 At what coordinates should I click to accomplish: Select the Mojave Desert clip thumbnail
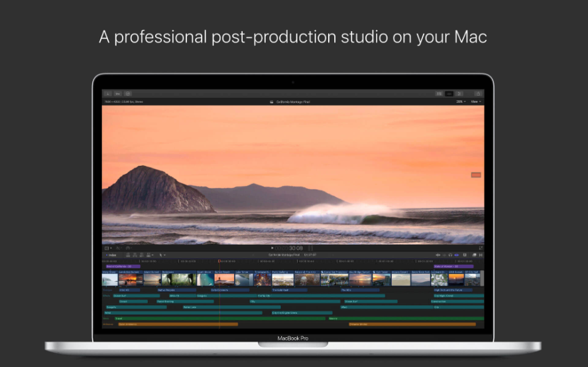click(x=401, y=279)
